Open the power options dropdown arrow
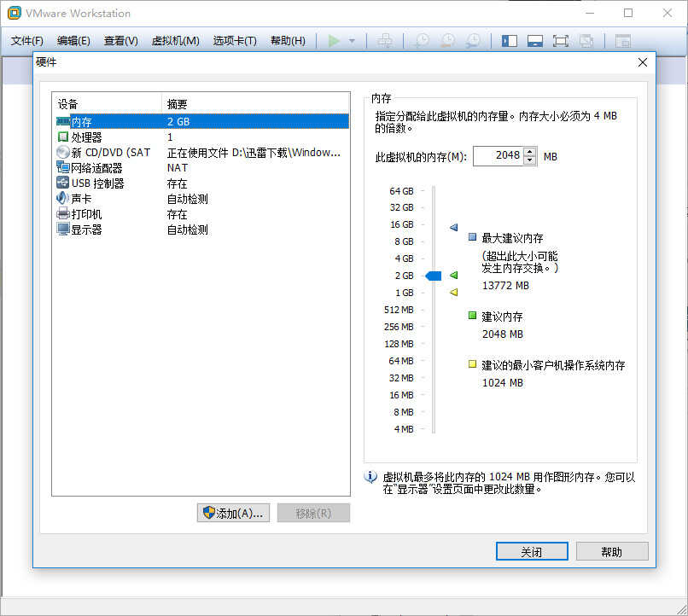The width and height of the screenshot is (688, 616). [x=352, y=41]
